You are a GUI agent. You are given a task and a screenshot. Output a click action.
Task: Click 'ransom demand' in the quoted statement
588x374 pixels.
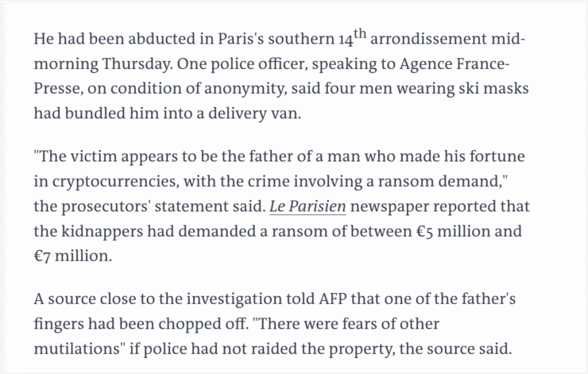point(439,181)
